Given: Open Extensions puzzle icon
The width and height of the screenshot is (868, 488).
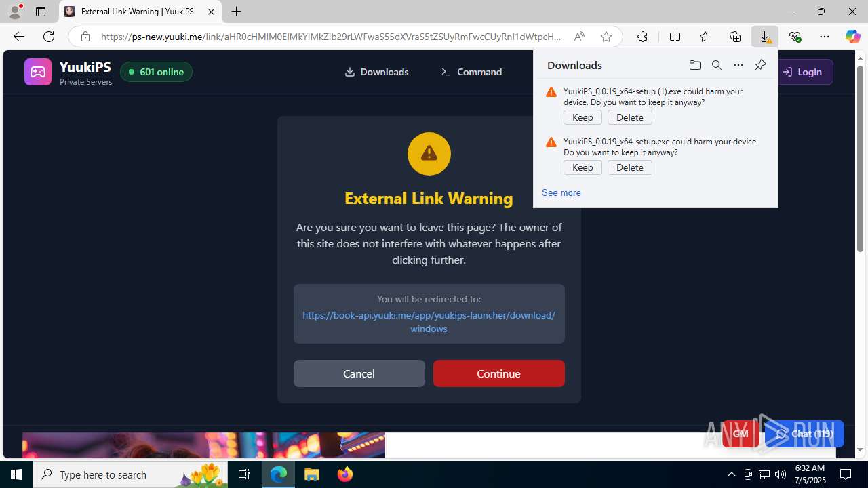Looking at the screenshot, I should (x=642, y=37).
